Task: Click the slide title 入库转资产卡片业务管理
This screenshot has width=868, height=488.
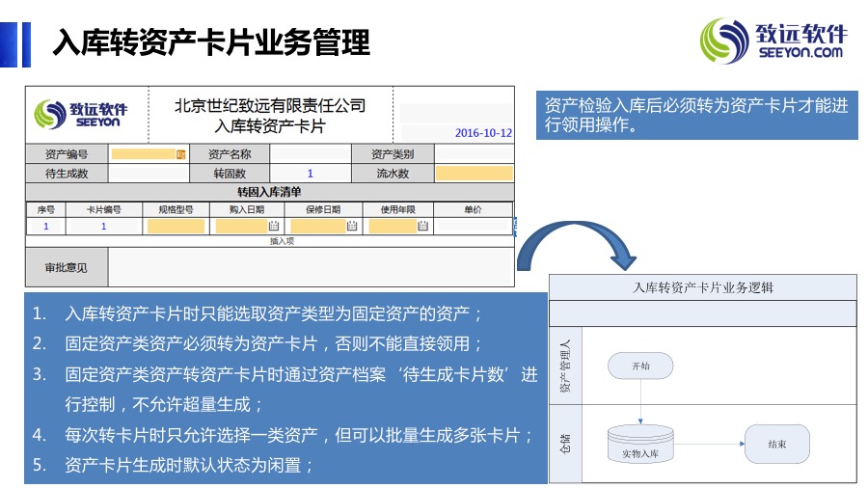Action: [x=211, y=42]
